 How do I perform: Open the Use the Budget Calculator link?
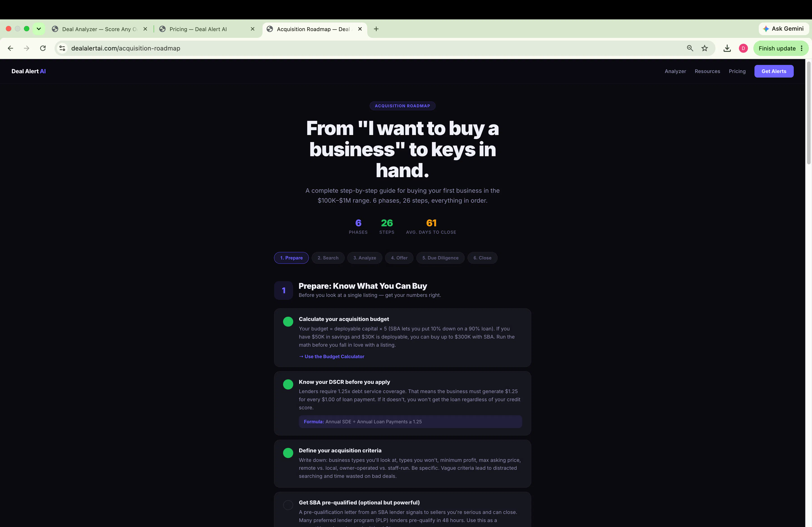[x=332, y=357]
